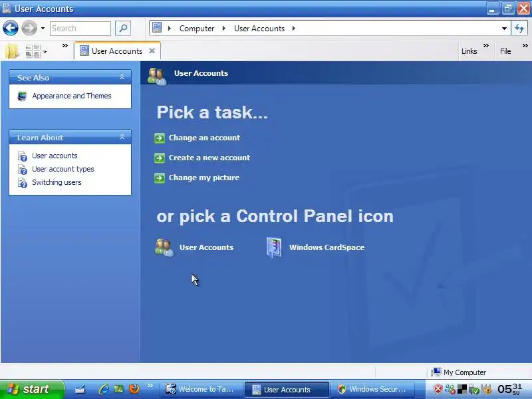532x399 pixels.
Task: Click green arrow beside Change my picture
Action: click(160, 178)
